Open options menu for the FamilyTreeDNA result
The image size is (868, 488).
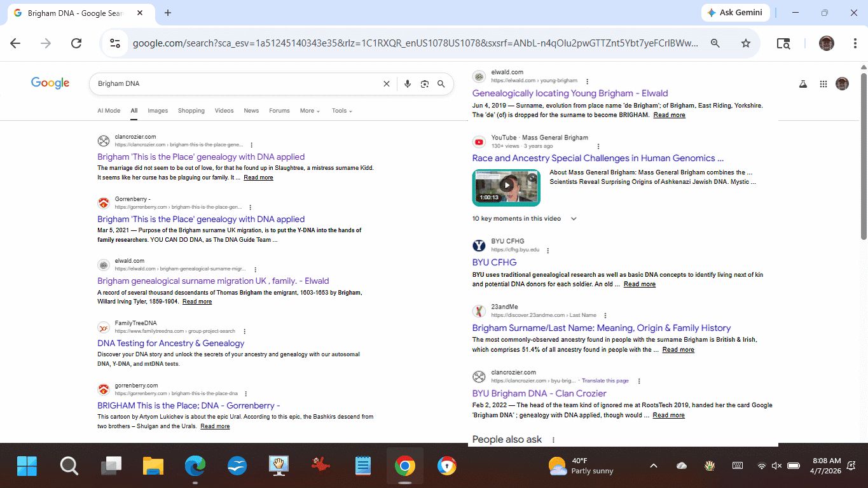(245, 331)
